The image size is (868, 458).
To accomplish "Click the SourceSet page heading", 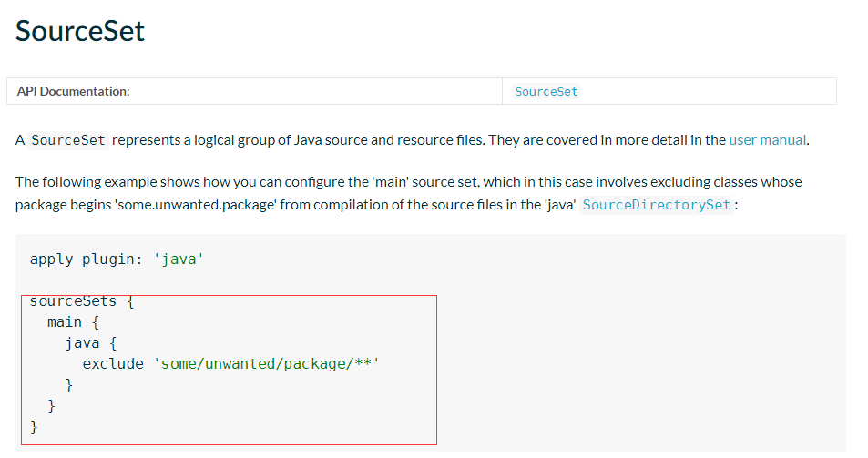I will point(80,31).
